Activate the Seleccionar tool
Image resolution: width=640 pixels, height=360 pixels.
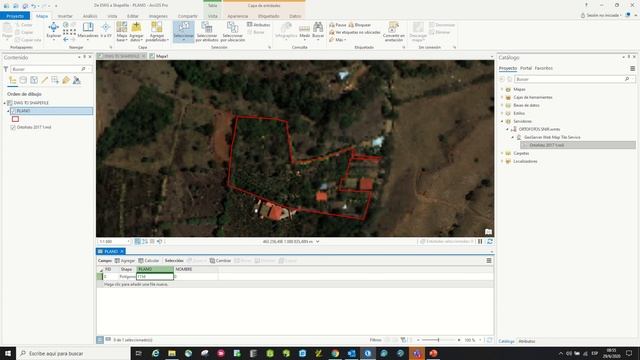[183, 31]
